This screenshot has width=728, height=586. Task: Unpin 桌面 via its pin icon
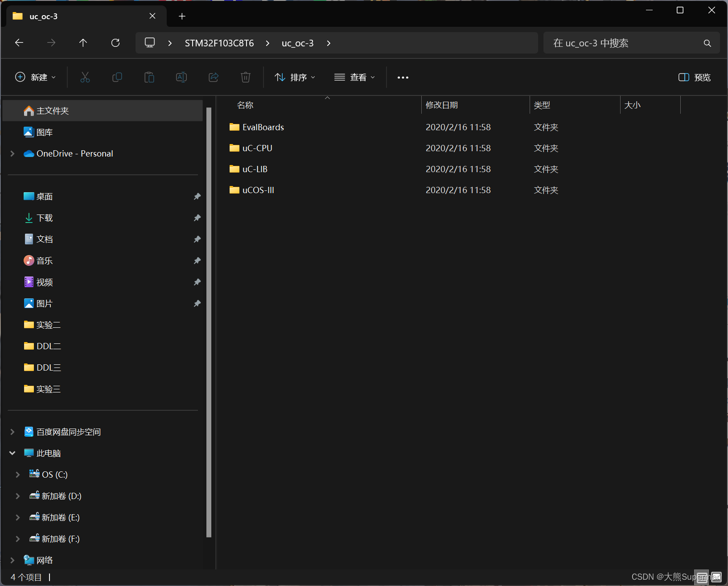[x=197, y=197]
